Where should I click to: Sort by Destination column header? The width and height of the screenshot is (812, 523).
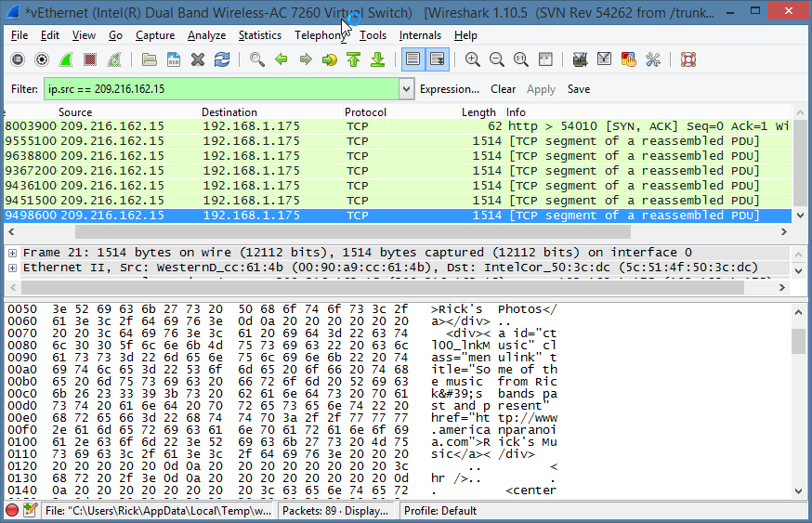[x=271, y=112]
